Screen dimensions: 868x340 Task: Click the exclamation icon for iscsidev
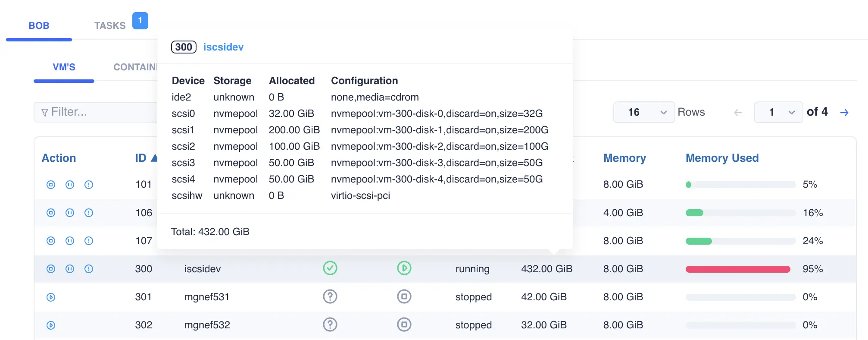pyautogui.click(x=89, y=269)
